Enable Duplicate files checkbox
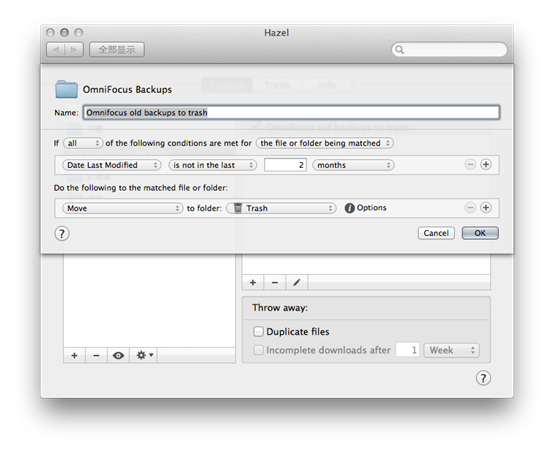The width and height of the screenshot is (554, 454). [258, 331]
